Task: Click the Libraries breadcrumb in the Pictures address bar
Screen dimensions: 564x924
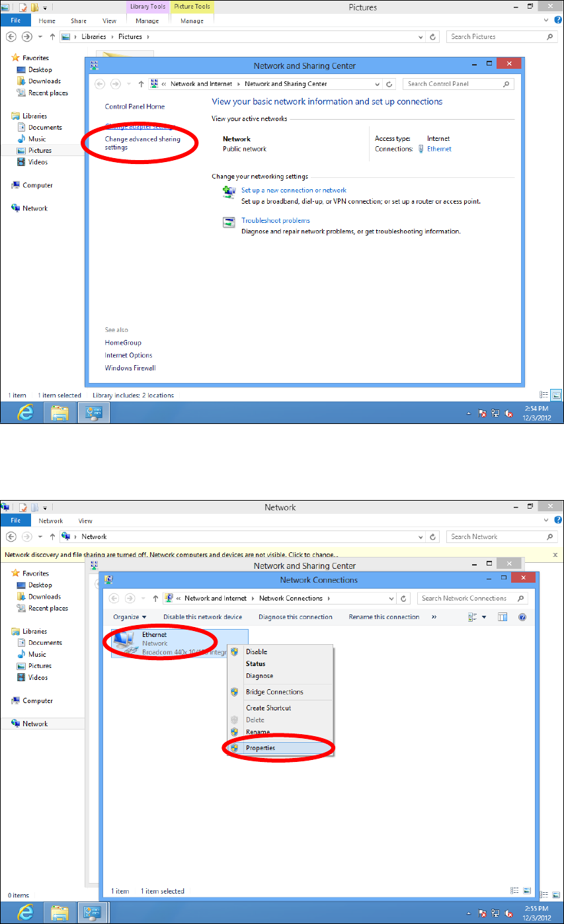Action: 94,37
